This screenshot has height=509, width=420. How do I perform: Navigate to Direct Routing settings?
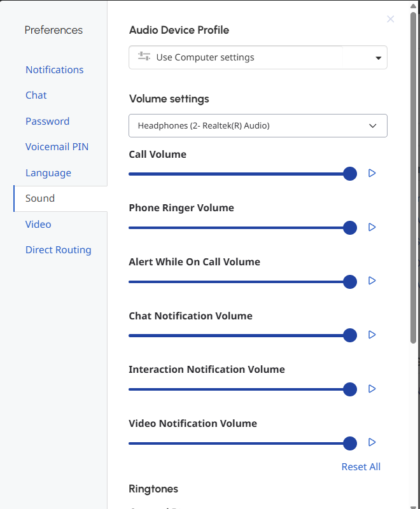59,250
